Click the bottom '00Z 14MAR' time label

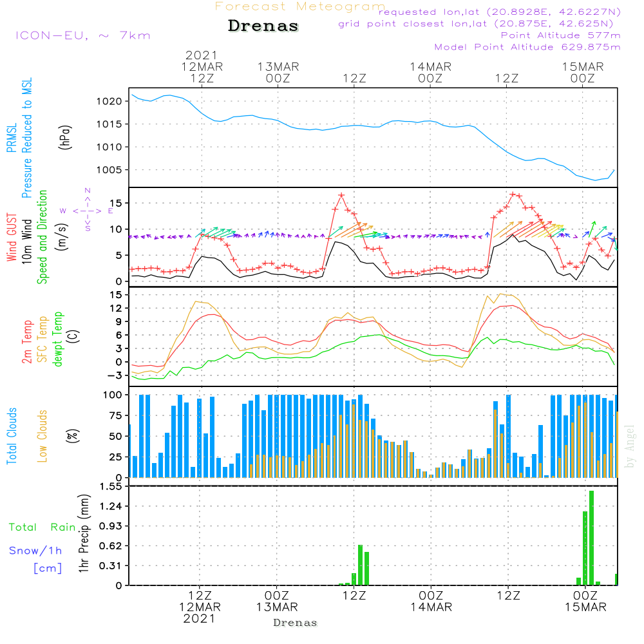point(431,601)
